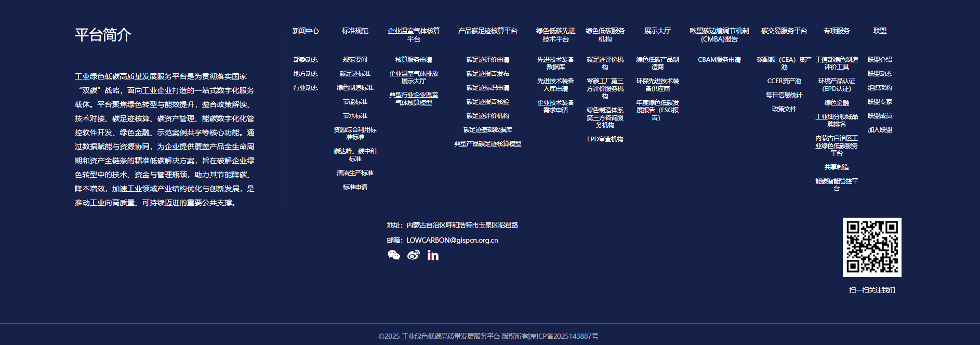980x345 pixels.
Task: Open the Weibo social icon
Action: click(414, 255)
